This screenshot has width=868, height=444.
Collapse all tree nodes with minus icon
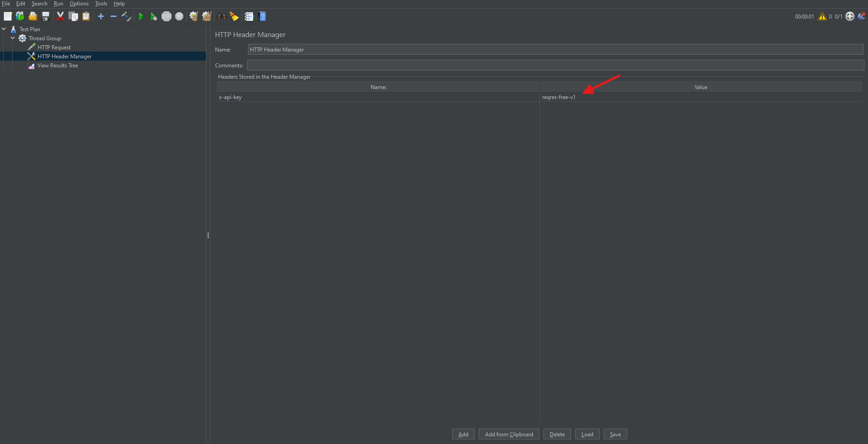pyautogui.click(x=114, y=16)
